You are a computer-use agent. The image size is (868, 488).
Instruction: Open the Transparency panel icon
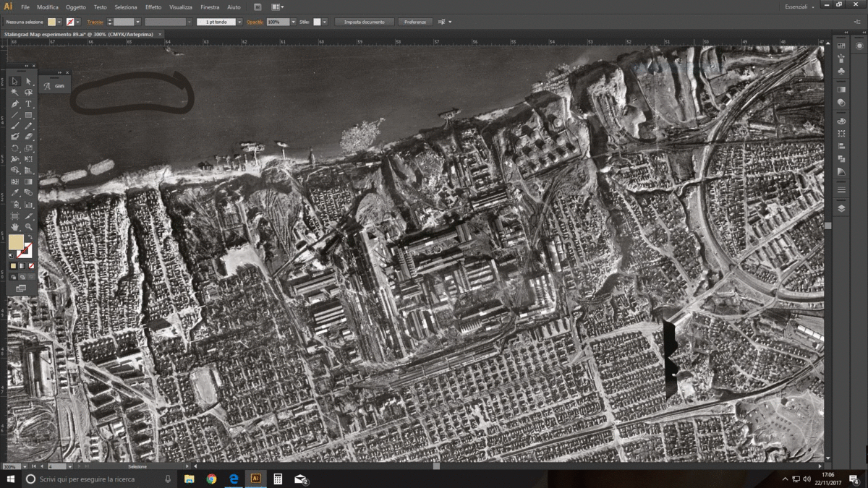[x=841, y=103]
